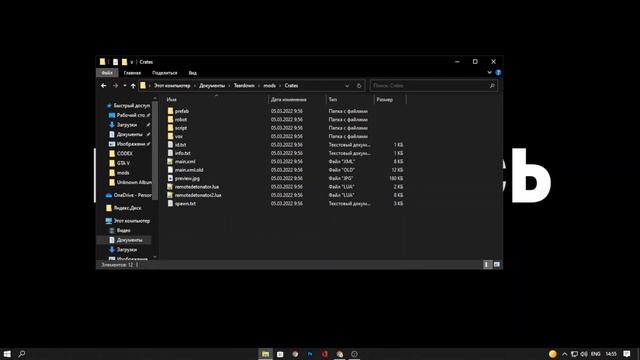Open the clock showing 14:55
The height and width of the screenshot is (360, 640).
click(x=611, y=354)
